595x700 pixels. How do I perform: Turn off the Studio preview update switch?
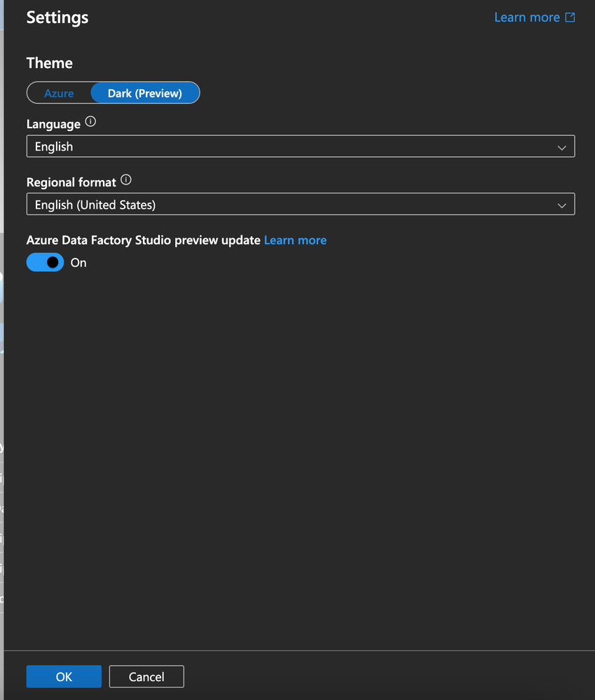45,263
